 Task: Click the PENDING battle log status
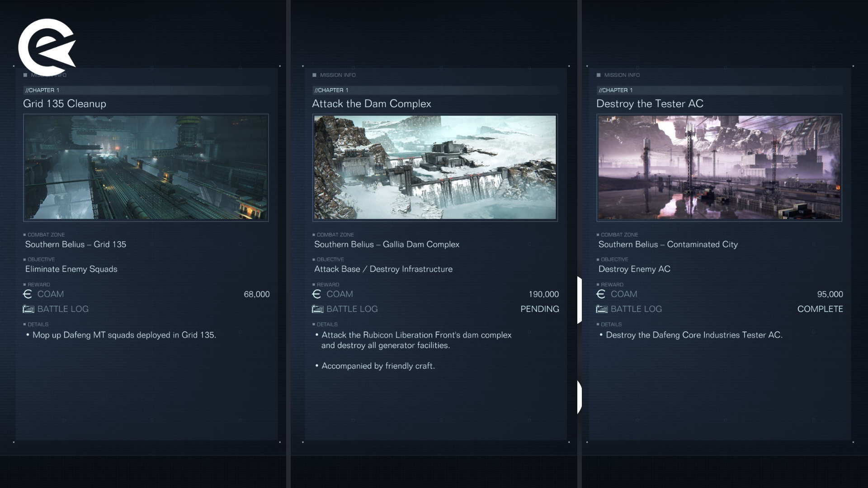540,309
